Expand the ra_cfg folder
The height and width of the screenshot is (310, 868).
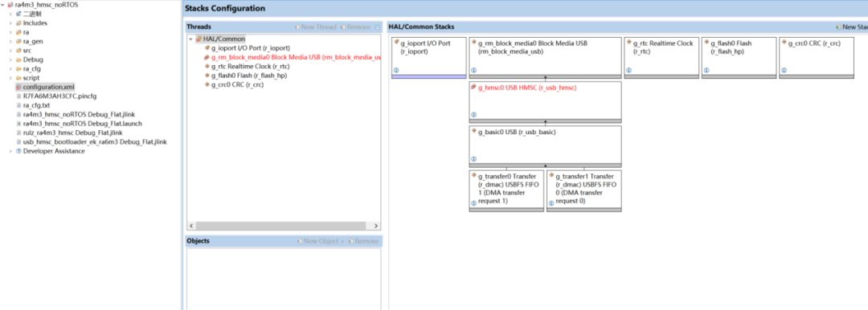[x=10, y=68]
